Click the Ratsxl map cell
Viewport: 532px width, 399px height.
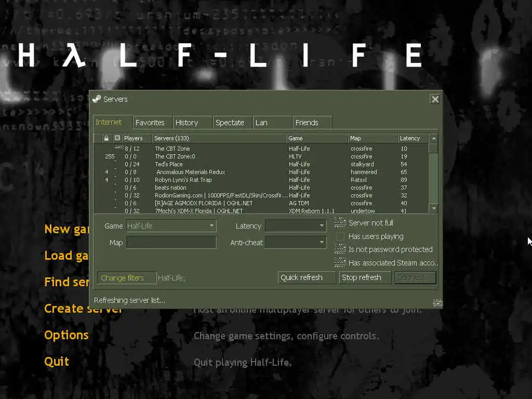tap(358, 180)
